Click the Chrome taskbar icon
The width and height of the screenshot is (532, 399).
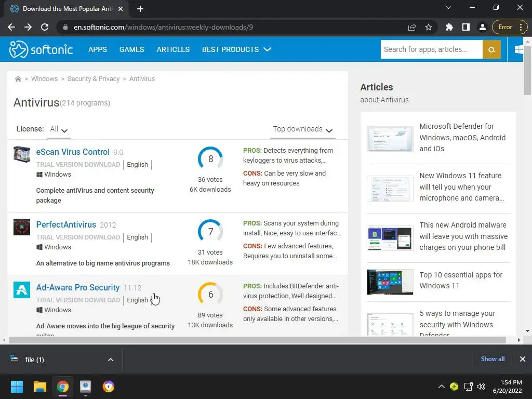63,387
